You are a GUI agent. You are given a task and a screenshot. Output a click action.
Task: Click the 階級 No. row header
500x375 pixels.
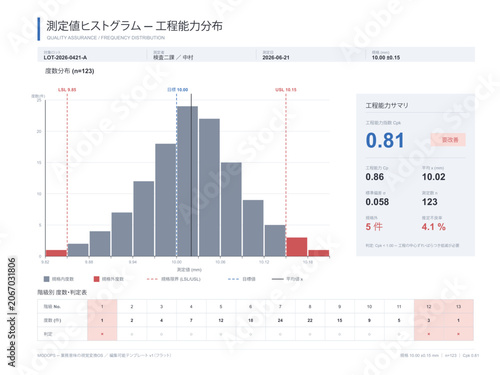pyautogui.click(x=52, y=306)
